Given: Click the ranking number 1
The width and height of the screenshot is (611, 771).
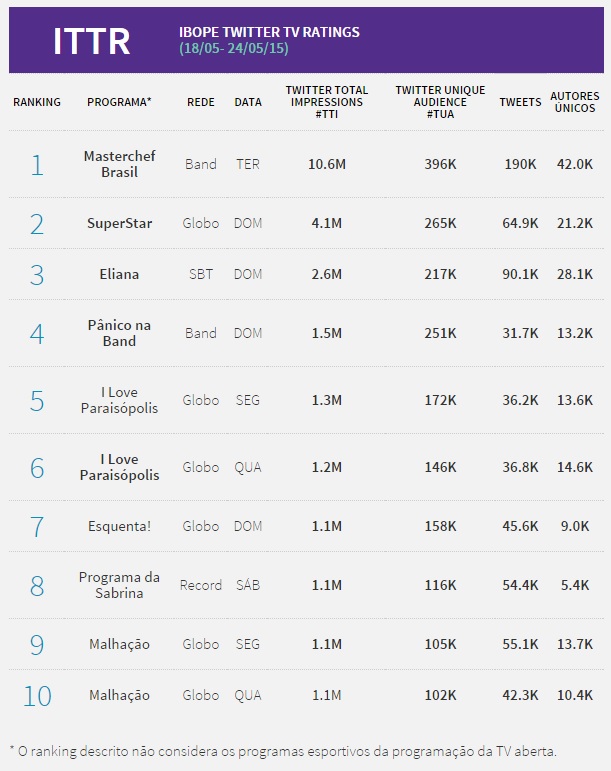Looking at the screenshot, I should pos(37,164).
